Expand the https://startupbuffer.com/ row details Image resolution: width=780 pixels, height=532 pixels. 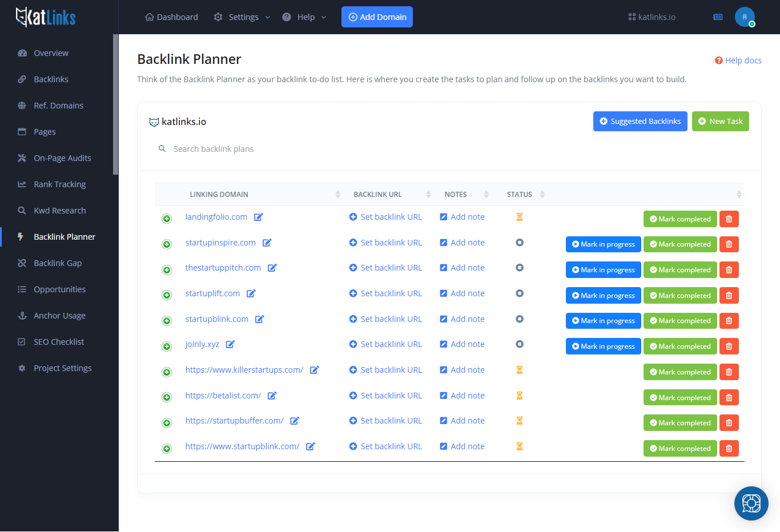click(167, 423)
